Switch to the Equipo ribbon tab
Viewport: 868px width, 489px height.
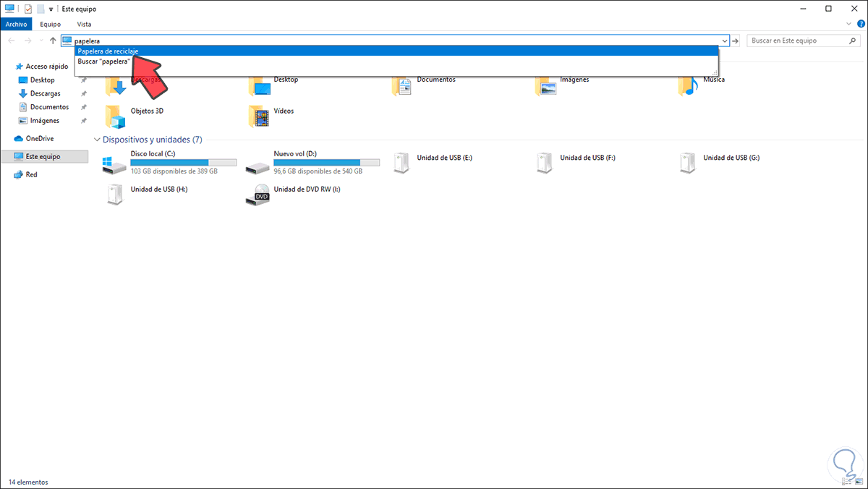pos(50,24)
